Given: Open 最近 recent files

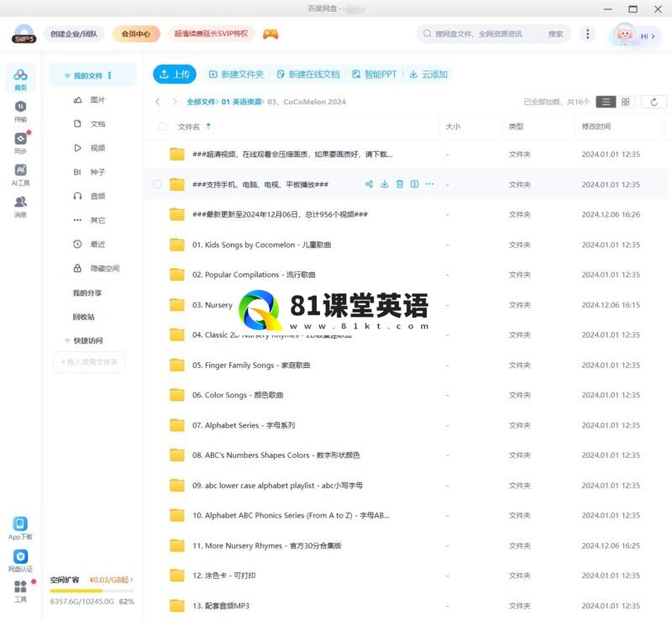Looking at the screenshot, I should 89,244.
